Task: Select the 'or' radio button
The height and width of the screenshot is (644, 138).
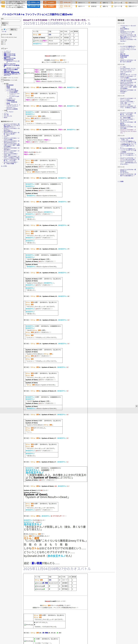Action: click(x=8, y=29)
